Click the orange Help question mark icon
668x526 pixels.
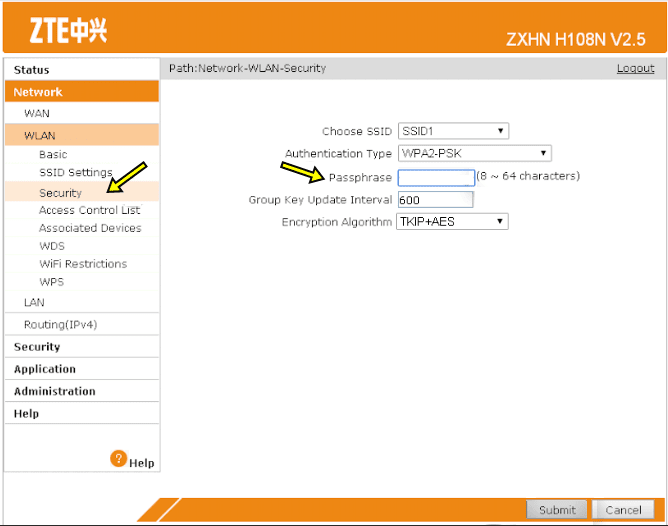coord(118,459)
